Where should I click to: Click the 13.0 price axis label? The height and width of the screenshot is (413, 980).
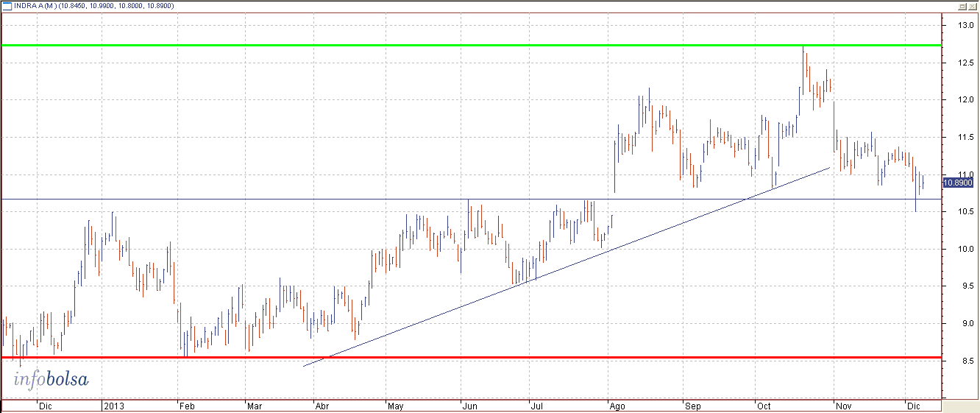click(966, 25)
